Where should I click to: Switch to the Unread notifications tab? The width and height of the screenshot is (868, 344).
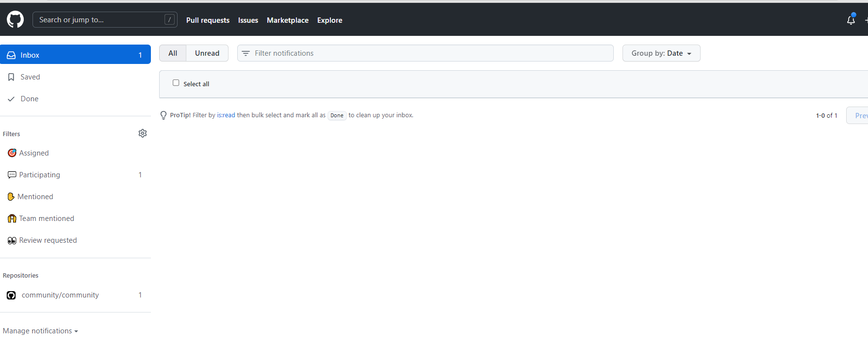[207, 53]
